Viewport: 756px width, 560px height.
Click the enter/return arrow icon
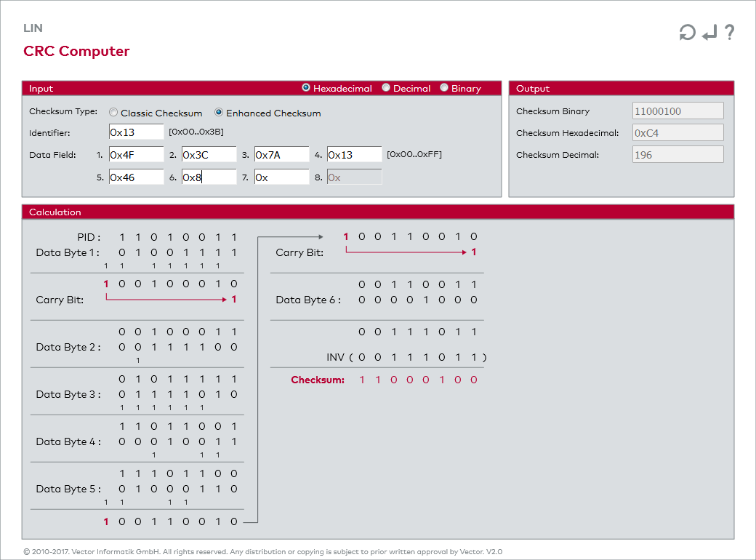tap(709, 33)
